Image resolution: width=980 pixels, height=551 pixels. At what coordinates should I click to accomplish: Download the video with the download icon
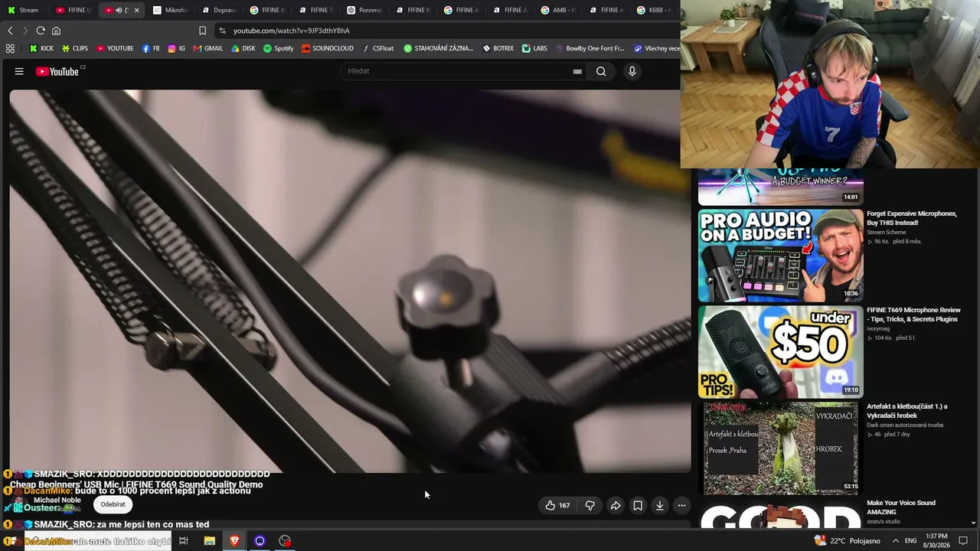tap(660, 505)
